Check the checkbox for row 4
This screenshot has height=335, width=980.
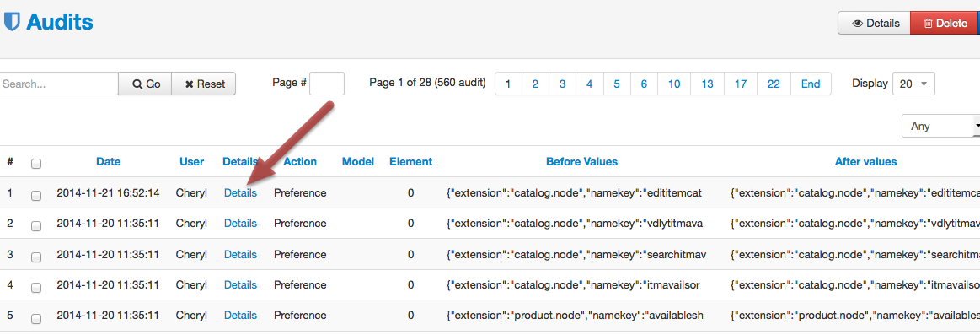(x=36, y=288)
